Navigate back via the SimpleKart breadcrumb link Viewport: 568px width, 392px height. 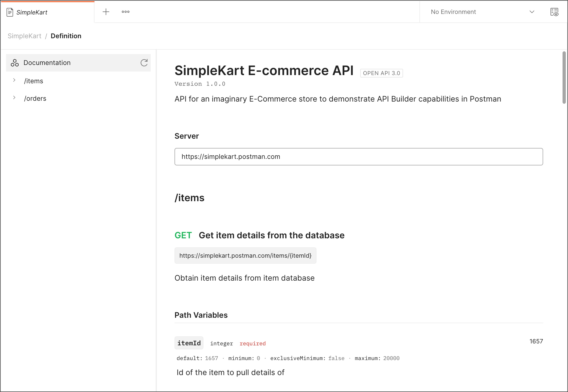point(24,36)
